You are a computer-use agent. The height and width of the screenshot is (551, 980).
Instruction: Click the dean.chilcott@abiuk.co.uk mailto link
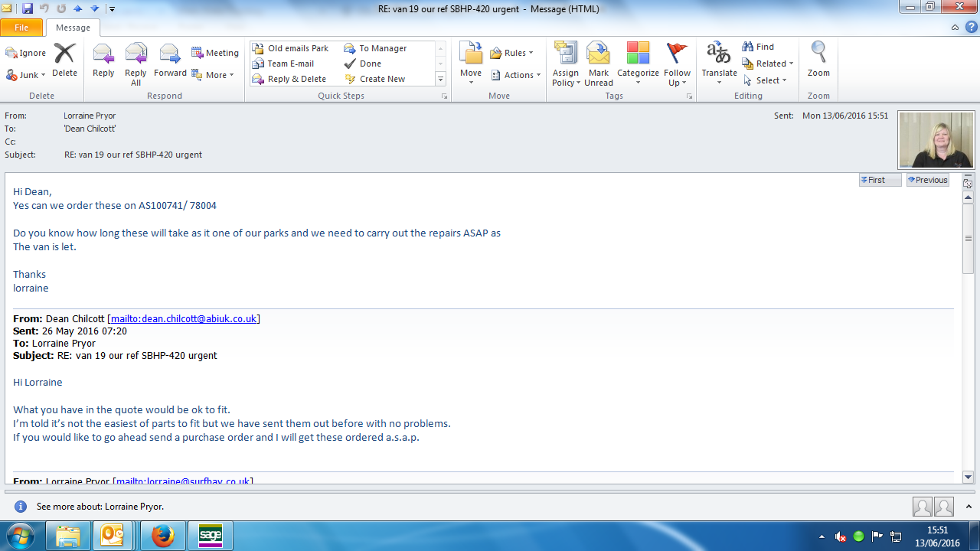point(183,318)
